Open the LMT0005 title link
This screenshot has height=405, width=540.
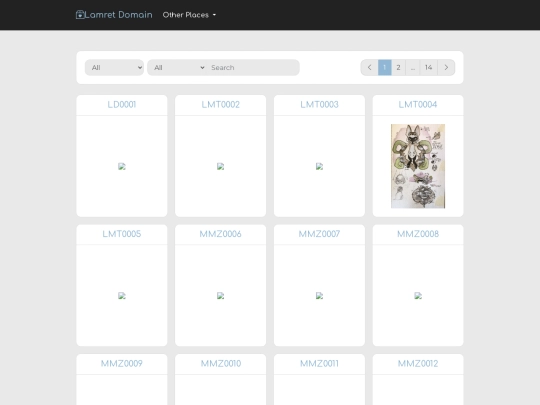point(122,234)
